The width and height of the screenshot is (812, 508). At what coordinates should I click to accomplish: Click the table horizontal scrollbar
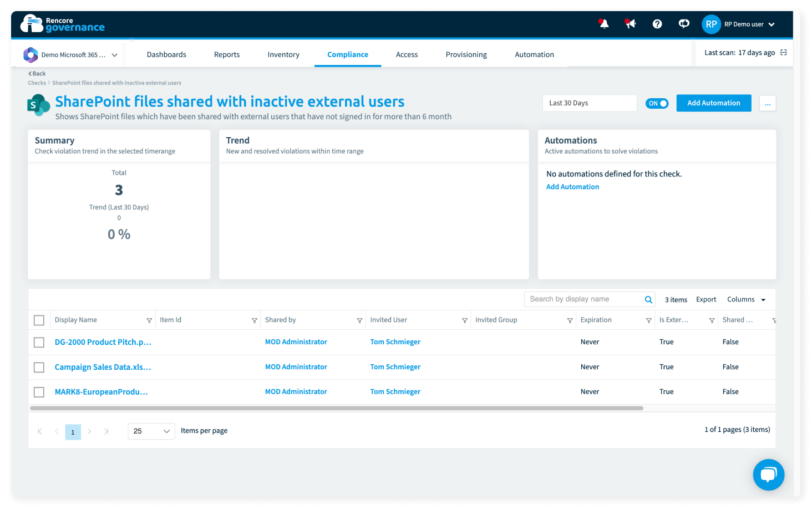tap(337, 409)
